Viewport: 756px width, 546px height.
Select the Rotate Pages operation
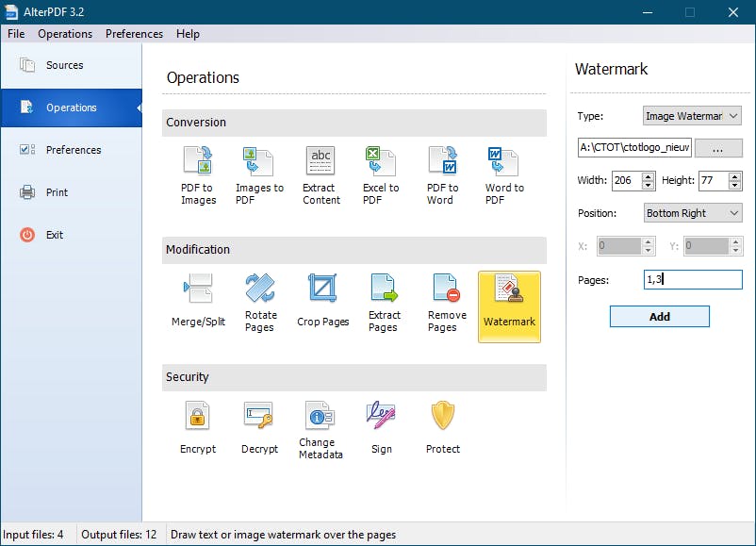pyautogui.click(x=260, y=303)
